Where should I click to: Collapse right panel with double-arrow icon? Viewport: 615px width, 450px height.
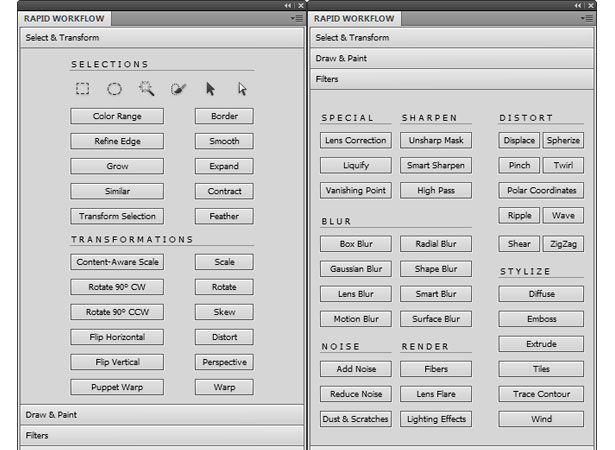point(578,5)
